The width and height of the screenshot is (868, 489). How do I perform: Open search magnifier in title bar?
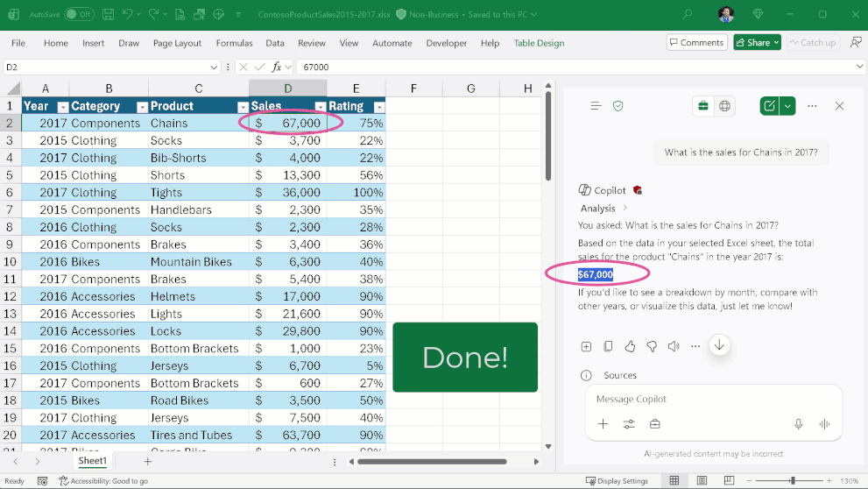point(687,14)
